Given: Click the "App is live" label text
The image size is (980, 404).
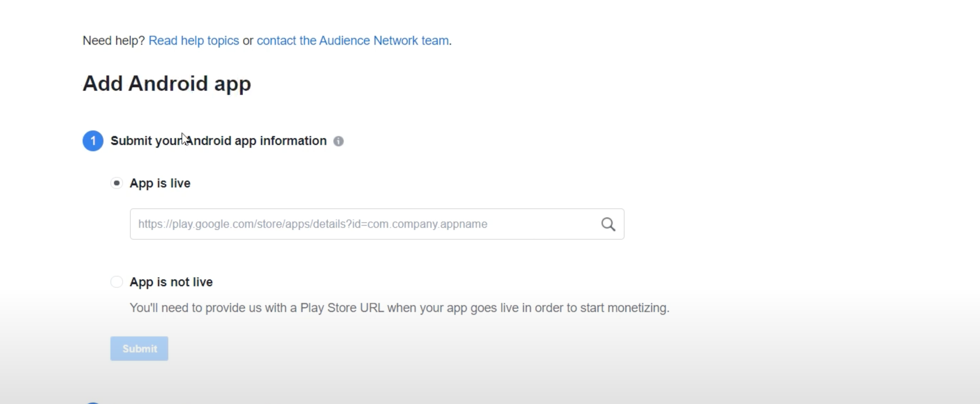Looking at the screenshot, I should 160,183.
